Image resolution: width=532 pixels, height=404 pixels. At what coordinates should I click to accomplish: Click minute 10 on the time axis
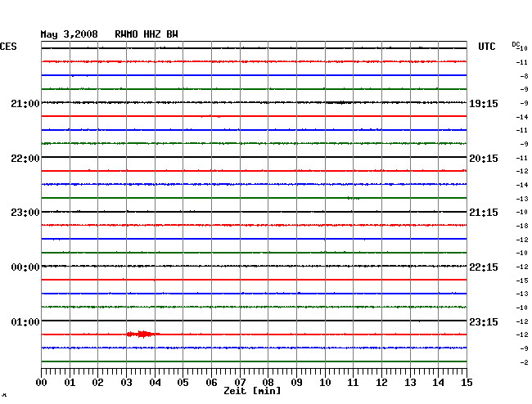(x=325, y=383)
